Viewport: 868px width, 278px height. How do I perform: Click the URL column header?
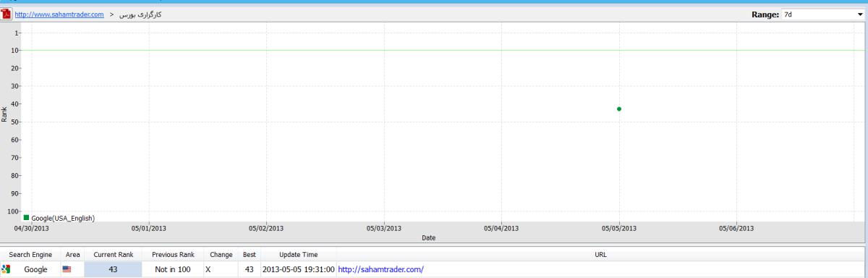(600, 255)
